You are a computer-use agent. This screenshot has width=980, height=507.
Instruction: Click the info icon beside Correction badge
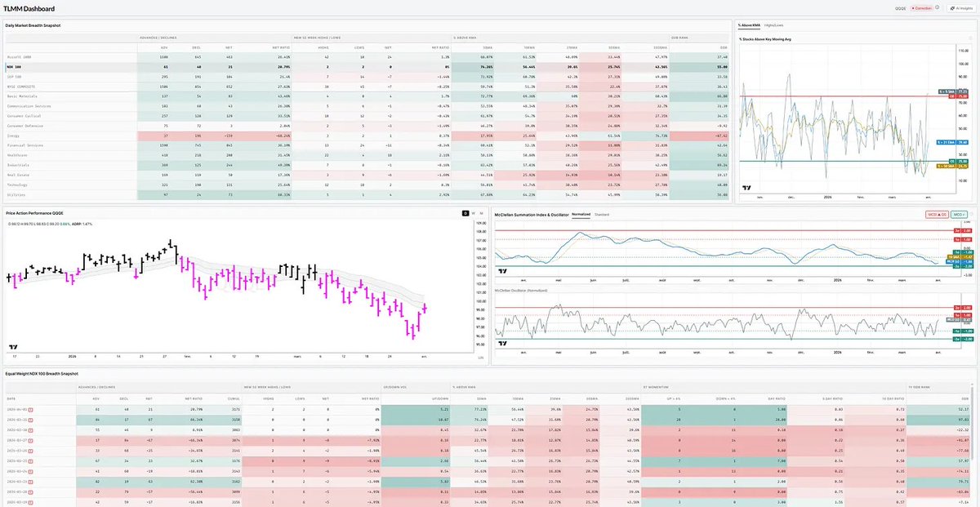coord(937,7)
